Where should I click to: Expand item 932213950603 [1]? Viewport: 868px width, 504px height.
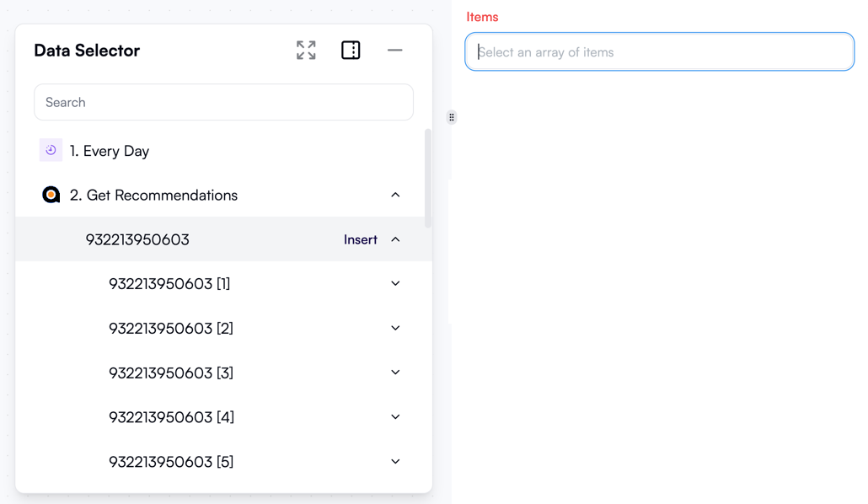click(x=395, y=283)
